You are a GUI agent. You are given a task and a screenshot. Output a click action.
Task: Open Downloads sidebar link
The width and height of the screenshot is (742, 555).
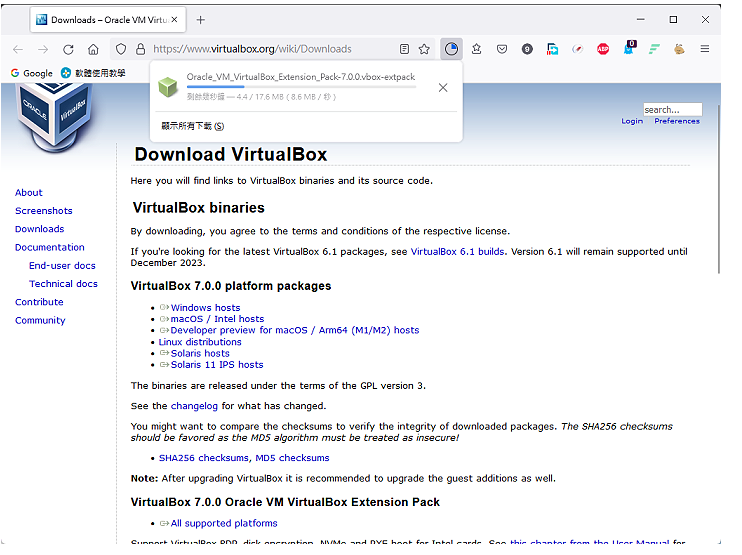tap(40, 229)
